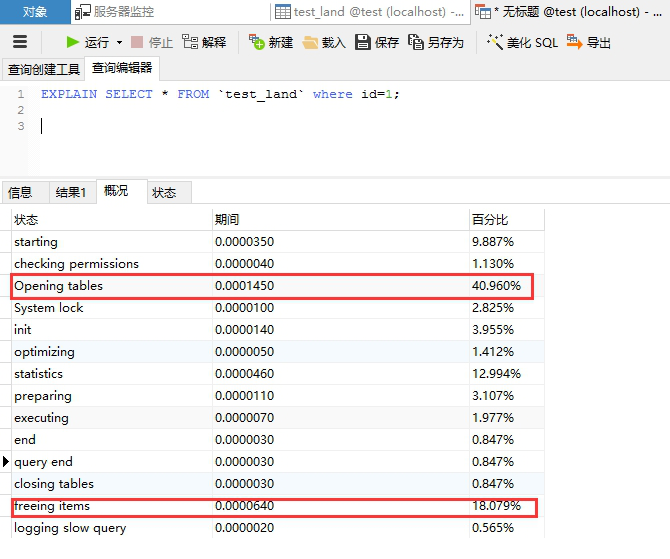670x559 pixels.
Task: Select the 'optimizing' status cell
Action: [x=112, y=352]
